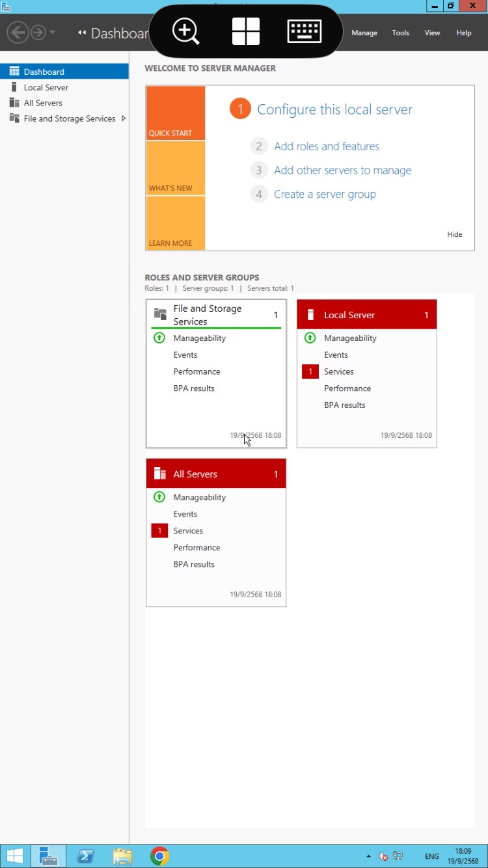Click Add roles and features link
Image resolution: width=488 pixels, height=868 pixels.
pyautogui.click(x=327, y=146)
